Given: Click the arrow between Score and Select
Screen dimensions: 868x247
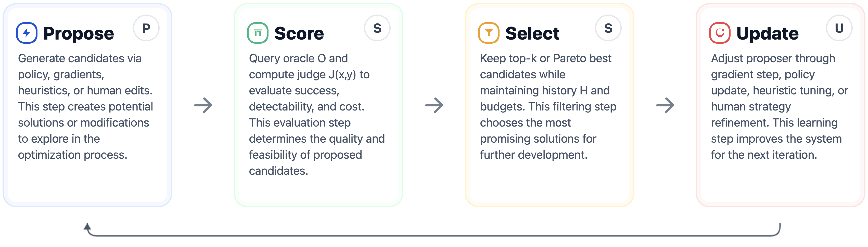Looking at the screenshot, I should click(434, 105).
